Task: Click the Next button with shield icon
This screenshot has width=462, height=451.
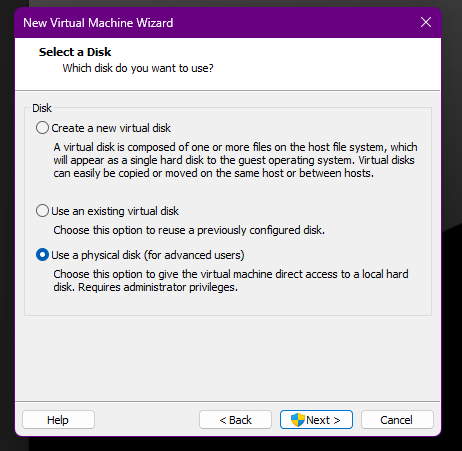Action: click(316, 420)
